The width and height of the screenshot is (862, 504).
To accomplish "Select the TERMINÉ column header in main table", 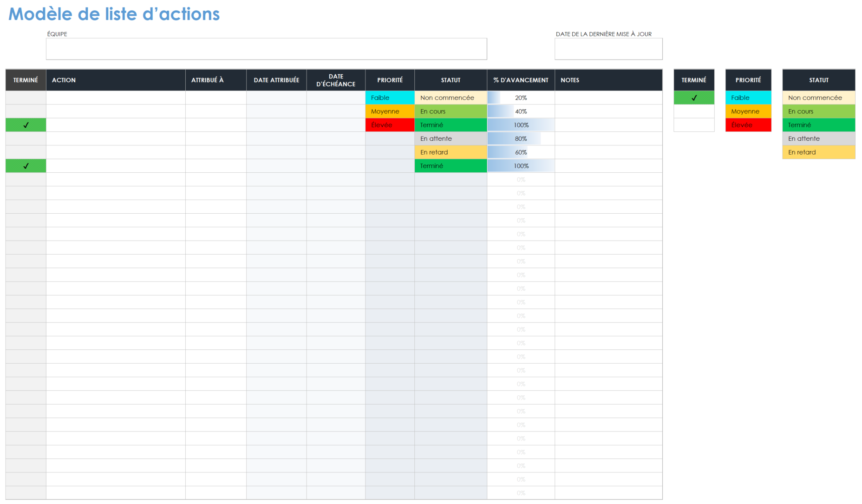I will click(x=26, y=80).
